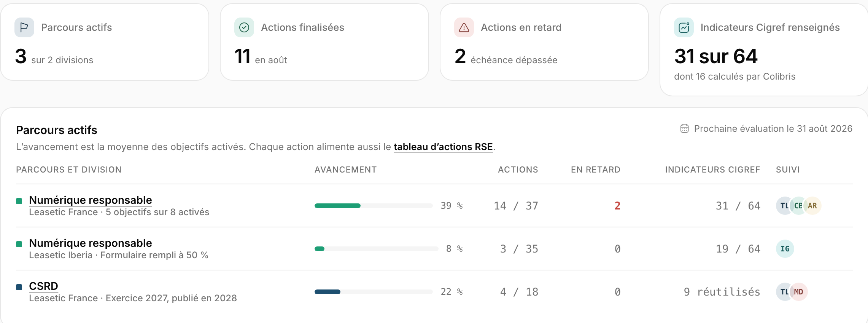The height and width of the screenshot is (323, 868).
Task: Click the 3 / 35 actions value
Action: (x=519, y=249)
